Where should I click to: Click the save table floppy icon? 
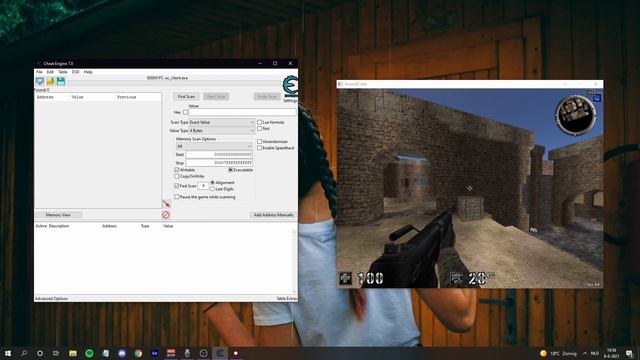click(x=61, y=81)
